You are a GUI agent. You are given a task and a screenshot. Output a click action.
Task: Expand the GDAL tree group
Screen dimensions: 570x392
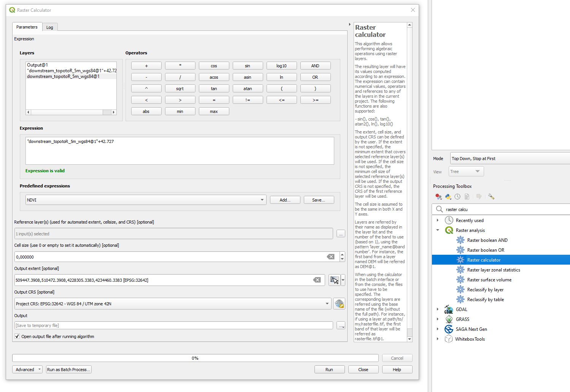tap(437, 309)
